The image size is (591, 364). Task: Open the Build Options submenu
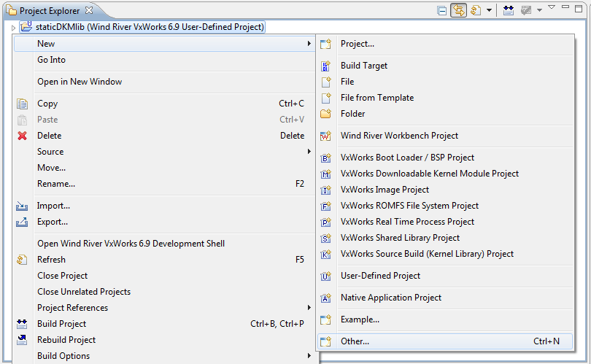(x=164, y=356)
